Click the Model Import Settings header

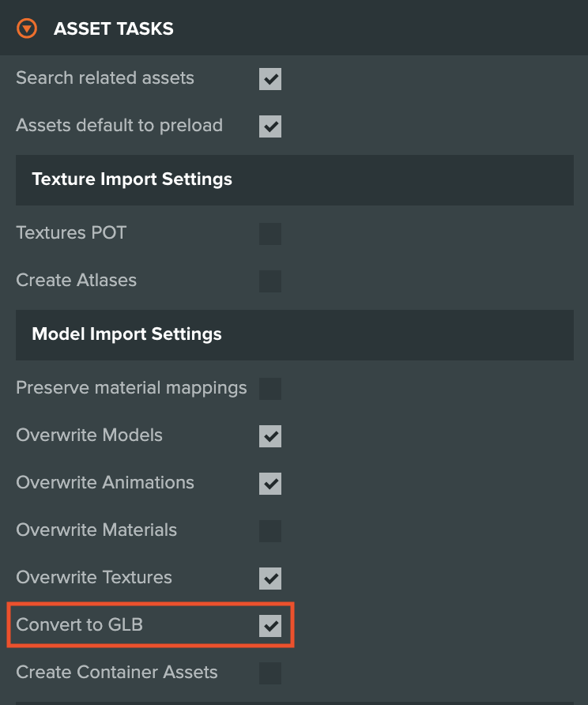[126, 334]
